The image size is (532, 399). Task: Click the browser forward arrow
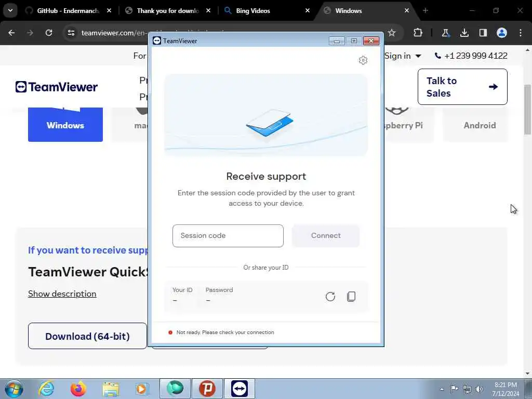[x=30, y=33]
